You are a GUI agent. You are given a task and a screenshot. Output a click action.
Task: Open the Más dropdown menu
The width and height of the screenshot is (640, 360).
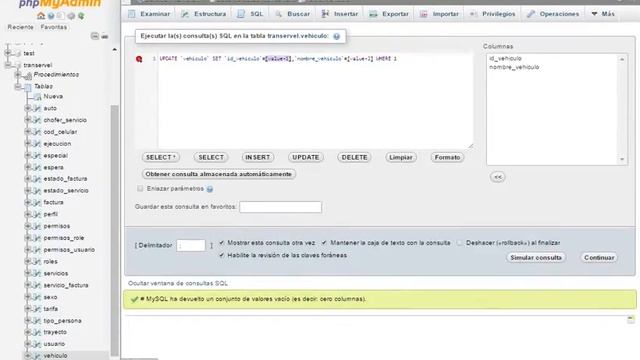coord(603,14)
